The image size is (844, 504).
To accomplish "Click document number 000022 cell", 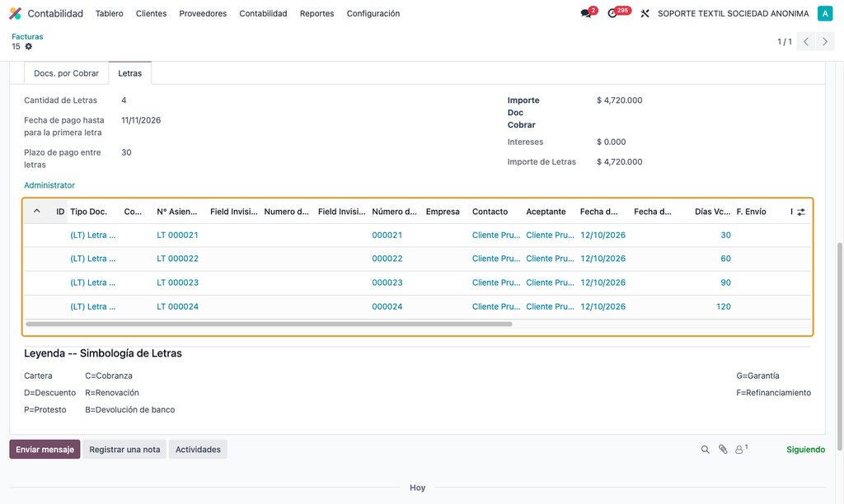I will pyautogui.click(x=387, y=259).
